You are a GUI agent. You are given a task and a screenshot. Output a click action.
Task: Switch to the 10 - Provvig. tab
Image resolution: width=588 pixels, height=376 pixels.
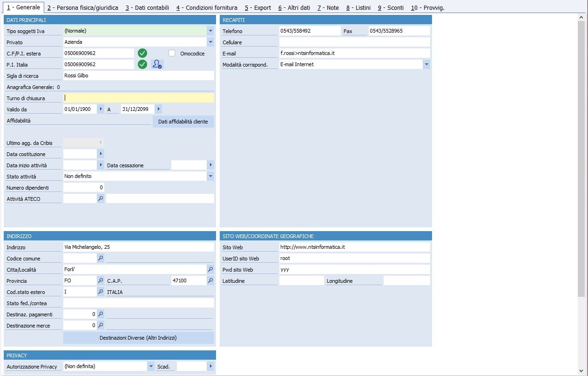(427, 8)
